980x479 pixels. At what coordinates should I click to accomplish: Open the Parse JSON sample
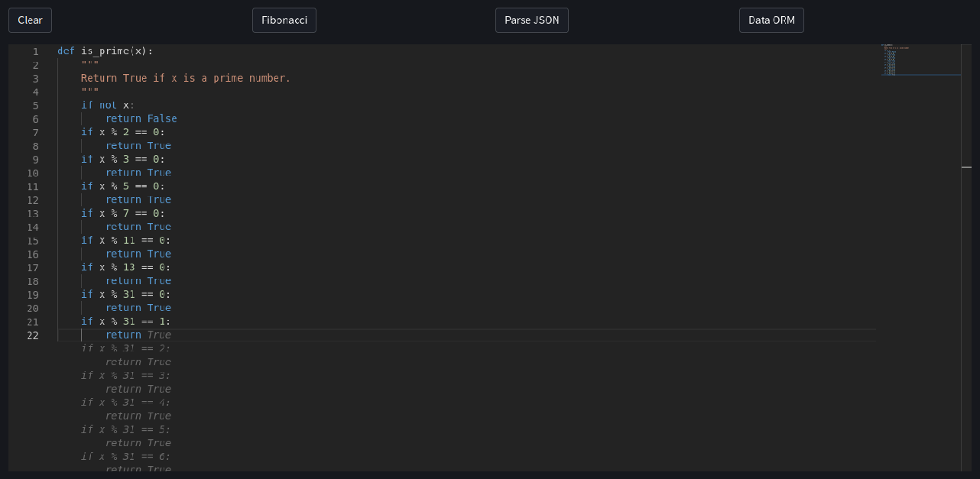(531, 20)
